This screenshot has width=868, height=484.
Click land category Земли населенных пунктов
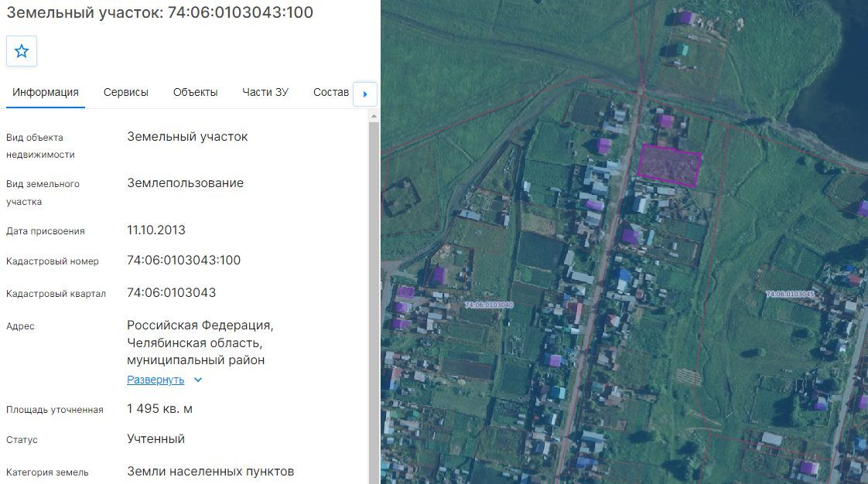click(210, 472)
